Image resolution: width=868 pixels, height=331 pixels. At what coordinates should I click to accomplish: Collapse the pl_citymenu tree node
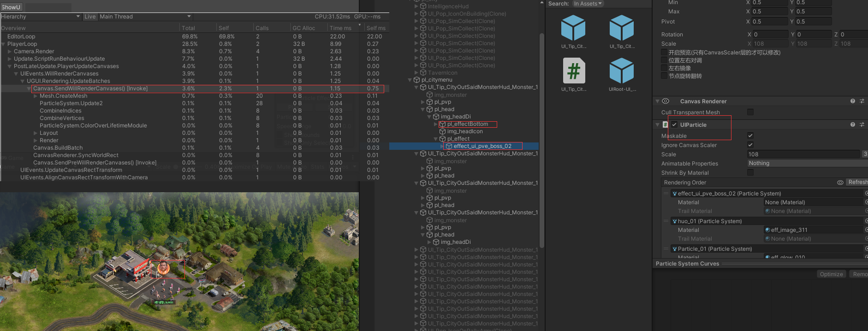click(410, 80)
